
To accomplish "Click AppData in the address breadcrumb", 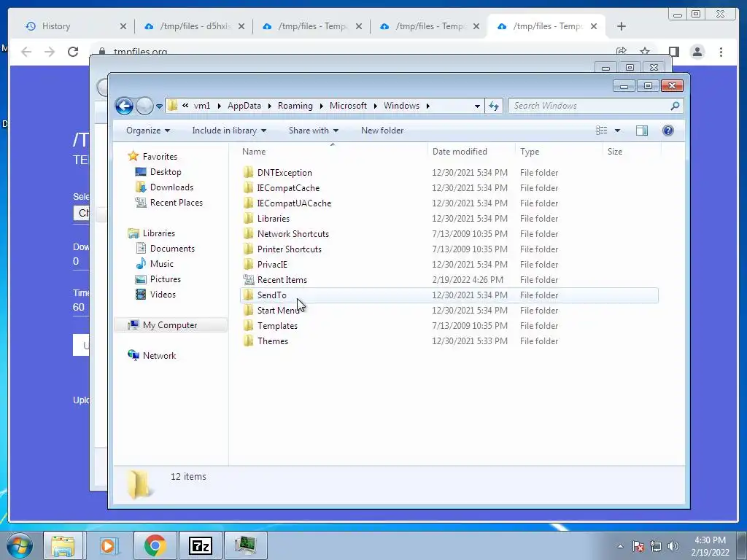I will point(244,106).
